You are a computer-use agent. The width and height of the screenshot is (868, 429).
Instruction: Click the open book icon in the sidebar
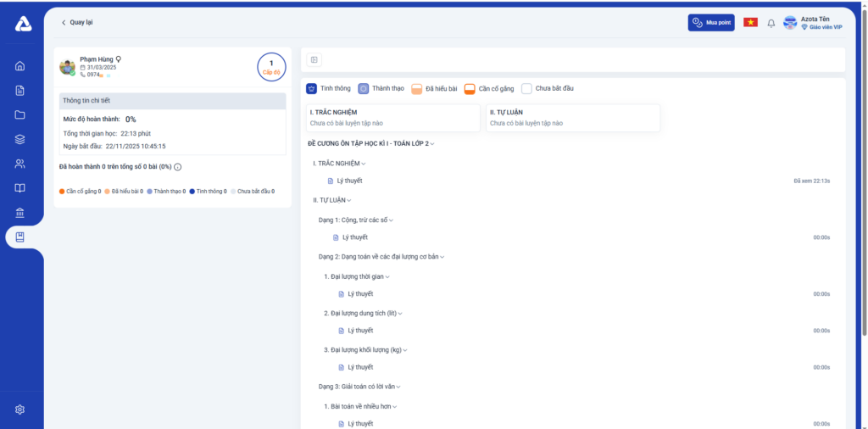coord(20,188)
